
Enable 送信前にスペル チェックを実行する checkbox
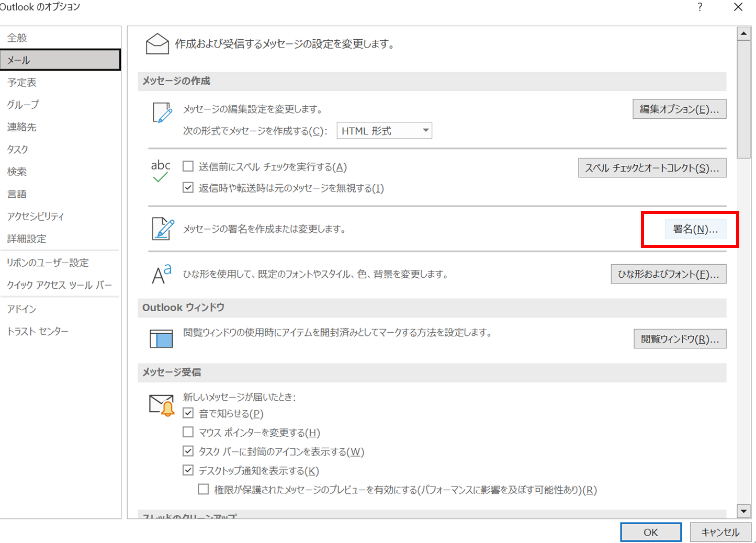click(188, 166)
